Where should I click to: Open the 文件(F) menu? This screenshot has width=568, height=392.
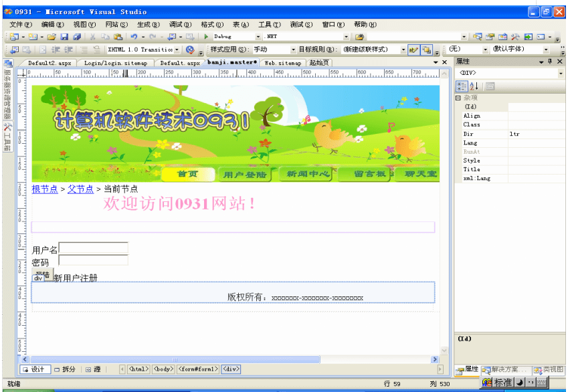coord(21,25)
